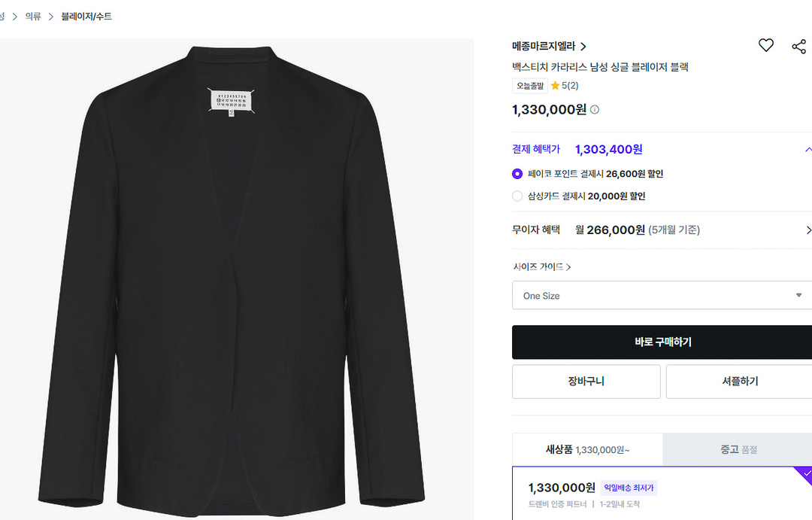Open the One Size dropdown
The image size is (812, 520).
click(x=662, y=296)
